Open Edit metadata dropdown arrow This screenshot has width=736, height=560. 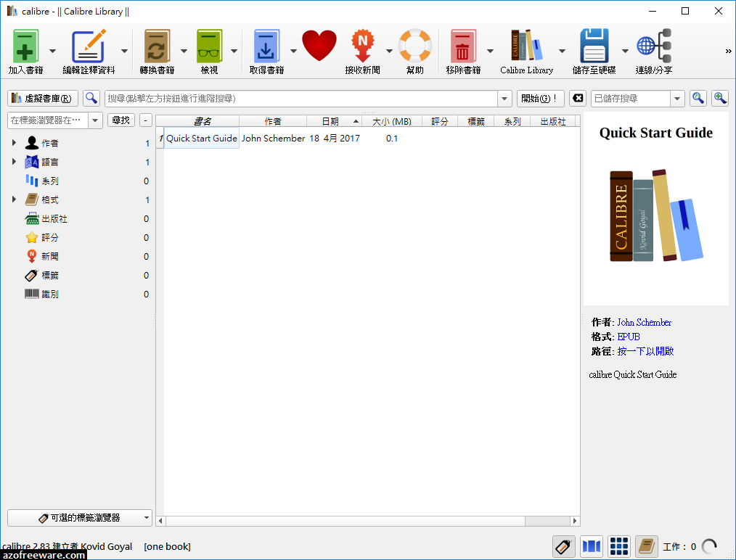124,51
